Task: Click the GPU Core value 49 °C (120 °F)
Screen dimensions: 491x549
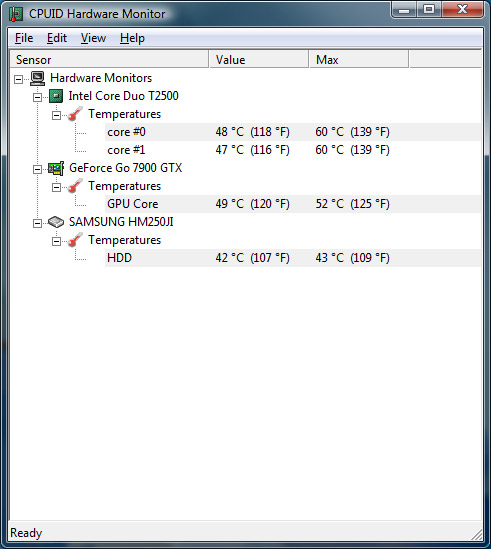Action: tap(253, 204)
